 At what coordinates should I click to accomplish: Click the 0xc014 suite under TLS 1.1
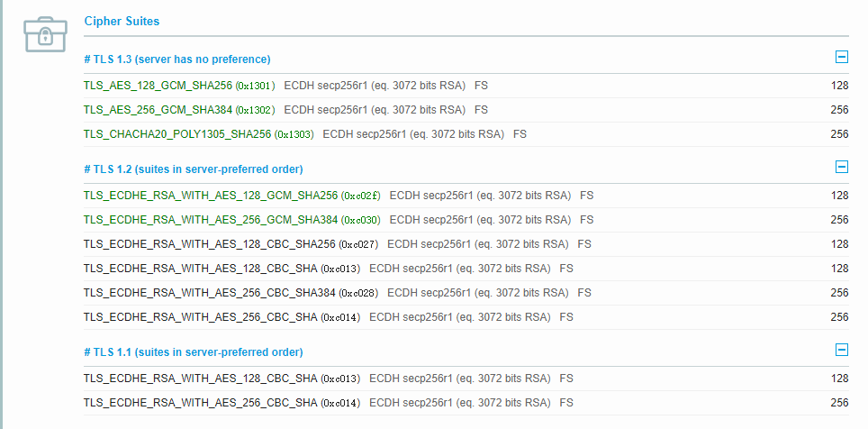(200, 403)
